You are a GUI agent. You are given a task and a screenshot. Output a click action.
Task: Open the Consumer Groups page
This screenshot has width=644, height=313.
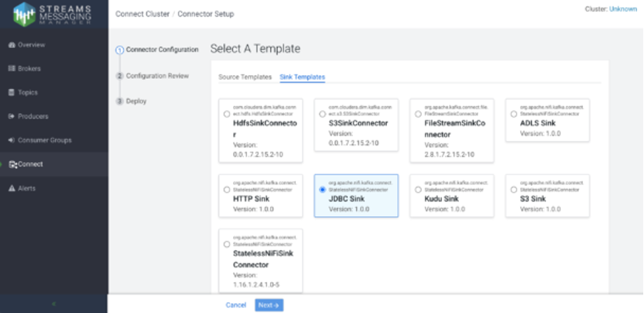pyautogui.click(x=44, y=140)
